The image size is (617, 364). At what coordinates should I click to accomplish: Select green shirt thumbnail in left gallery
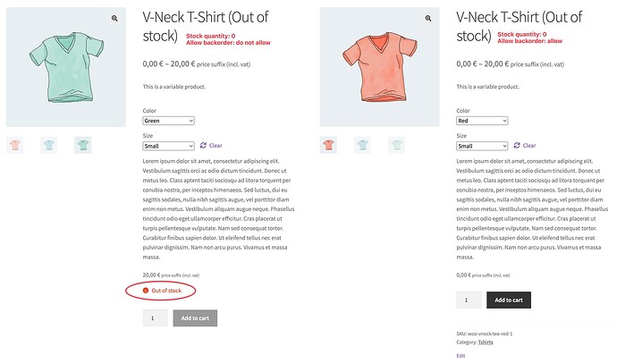[x=83, y=145]
